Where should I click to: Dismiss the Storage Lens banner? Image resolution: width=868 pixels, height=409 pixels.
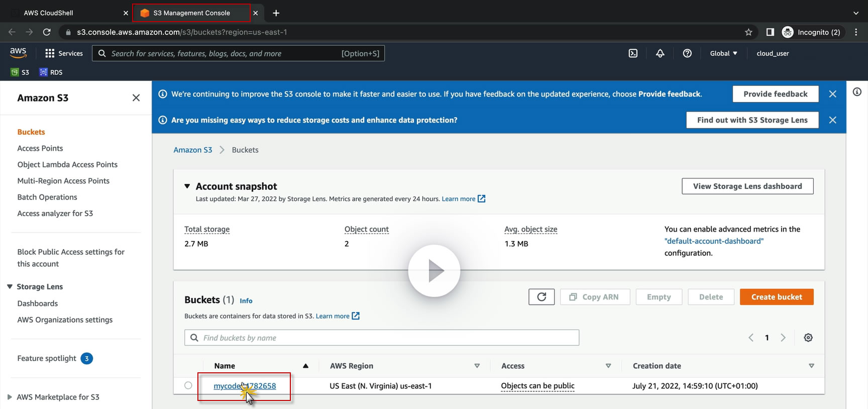coord(833,120)
